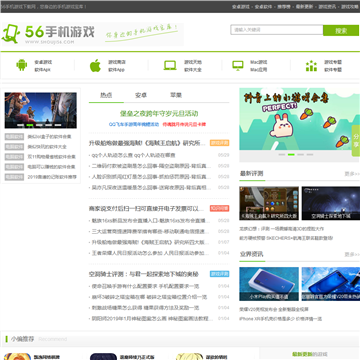Image resolution: width=360 pixels, height=360 pixels.
Task: Open the 海贼王启航 review thumbnail
Action: [269, 203]
